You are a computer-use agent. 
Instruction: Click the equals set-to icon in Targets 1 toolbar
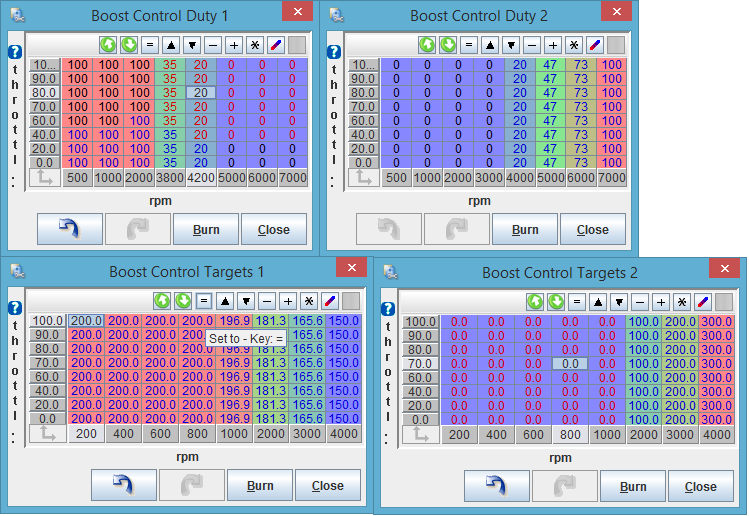coord(204,301)
